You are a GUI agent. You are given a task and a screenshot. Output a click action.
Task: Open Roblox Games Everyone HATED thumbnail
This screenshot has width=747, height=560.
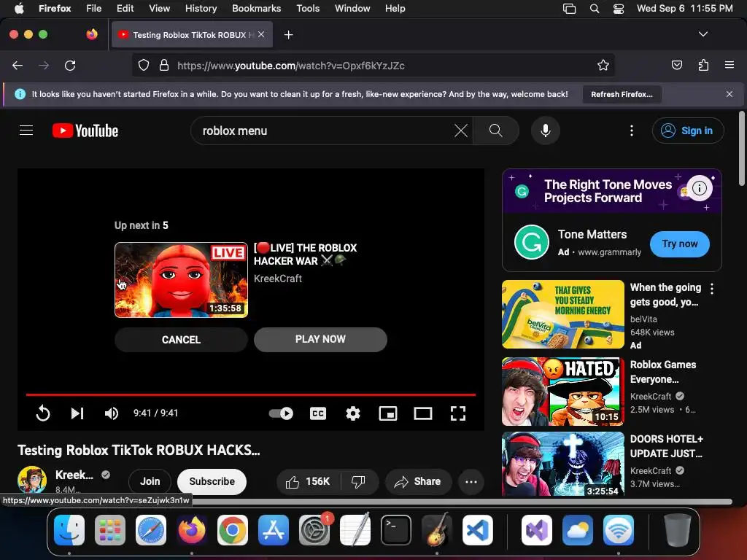[x=562, y=392]
